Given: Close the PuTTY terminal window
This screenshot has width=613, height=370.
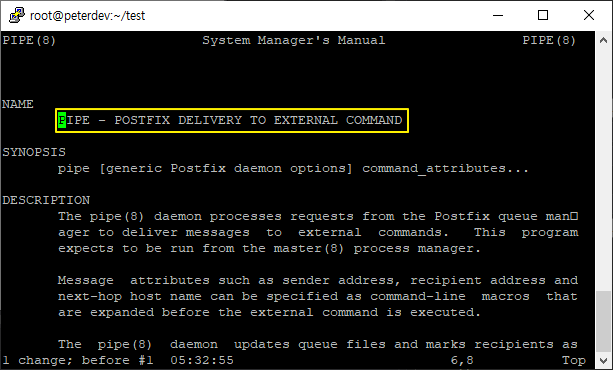Looking at the screenshot, I should [x=588, y=15].
